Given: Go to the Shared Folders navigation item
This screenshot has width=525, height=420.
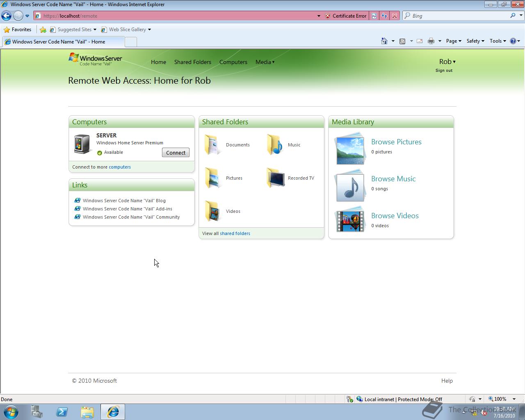Looking at the screenshot, I should click(193, 62).
